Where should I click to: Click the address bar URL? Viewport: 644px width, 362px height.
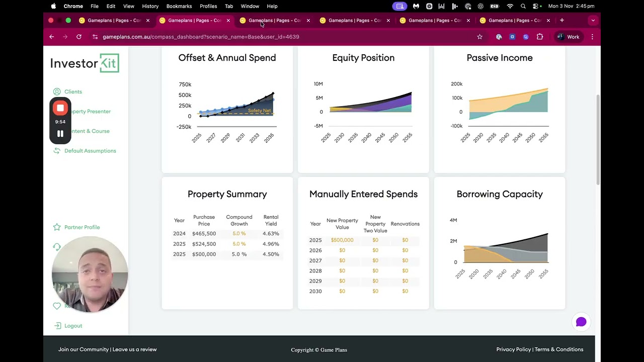201,37
